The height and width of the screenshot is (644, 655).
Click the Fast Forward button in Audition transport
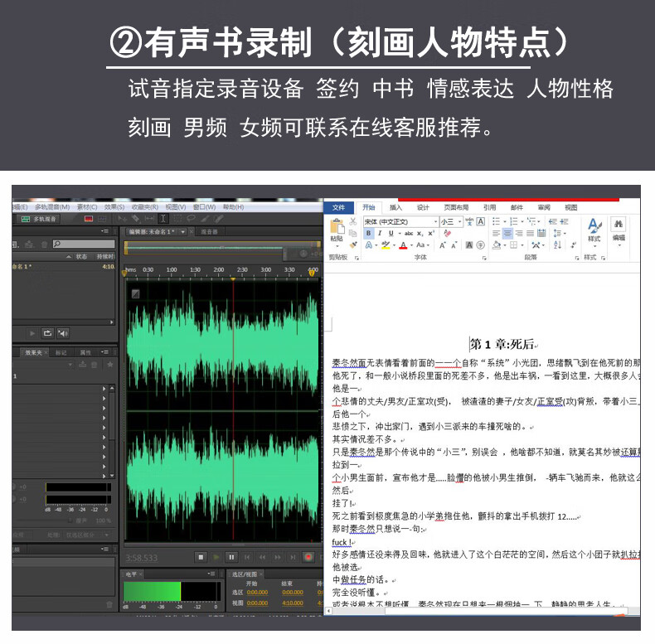tap(278, 557)
